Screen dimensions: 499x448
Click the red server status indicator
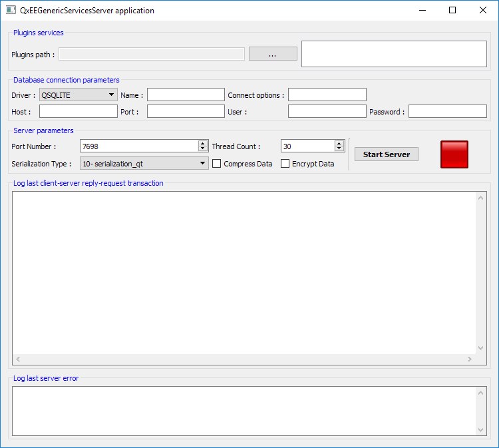(x=454, y=154)
